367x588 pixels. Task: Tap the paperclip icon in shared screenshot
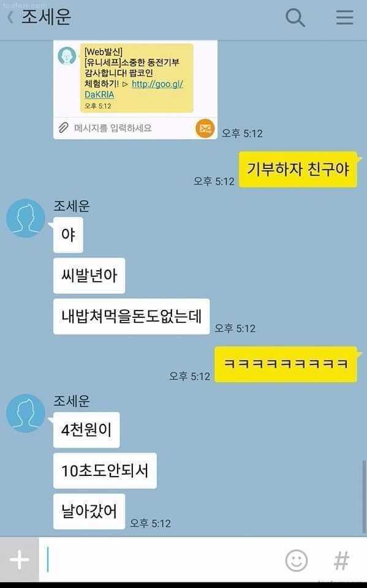[64, 128]
